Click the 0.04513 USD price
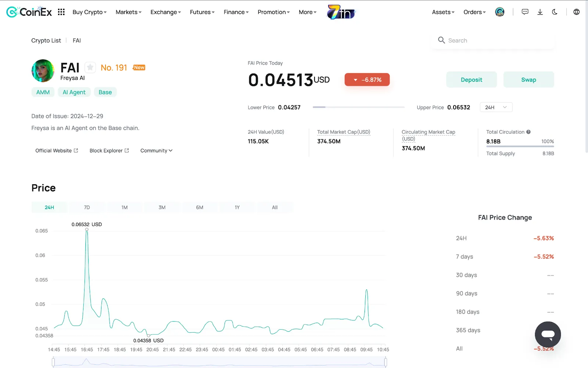 coord(289,79)
